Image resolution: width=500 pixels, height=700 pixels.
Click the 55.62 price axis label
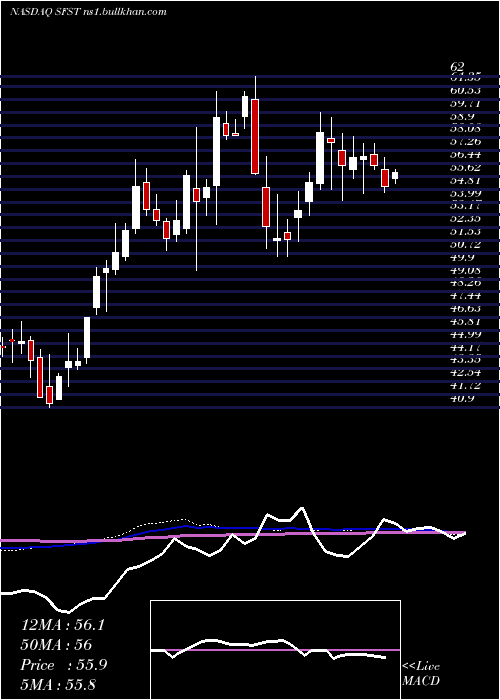(x=465, y=167)
